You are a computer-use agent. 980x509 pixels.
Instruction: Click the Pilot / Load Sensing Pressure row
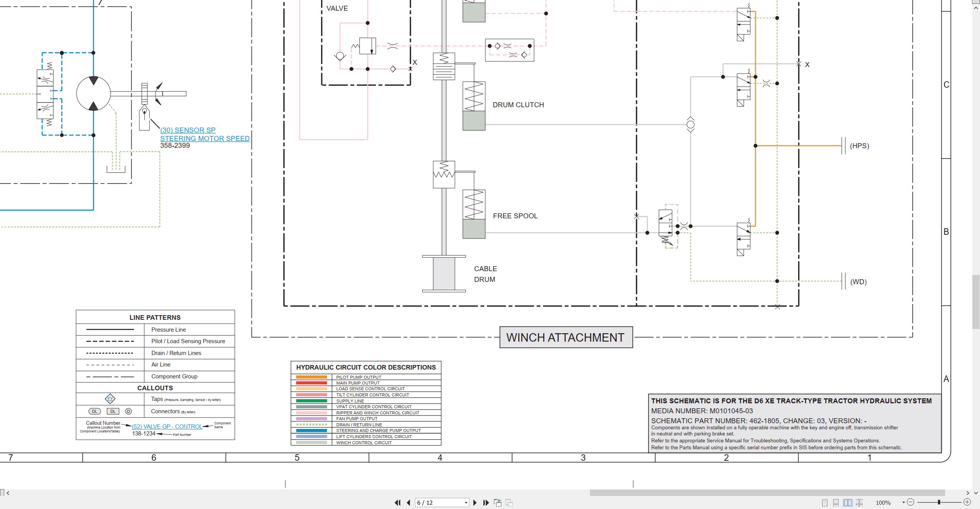coord(155,341)
